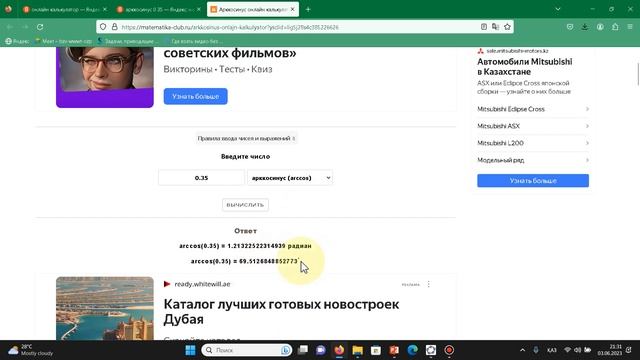Go back using the browser back arrow
The width and height of the screenshot is (640, 360).
click(10, 27)
